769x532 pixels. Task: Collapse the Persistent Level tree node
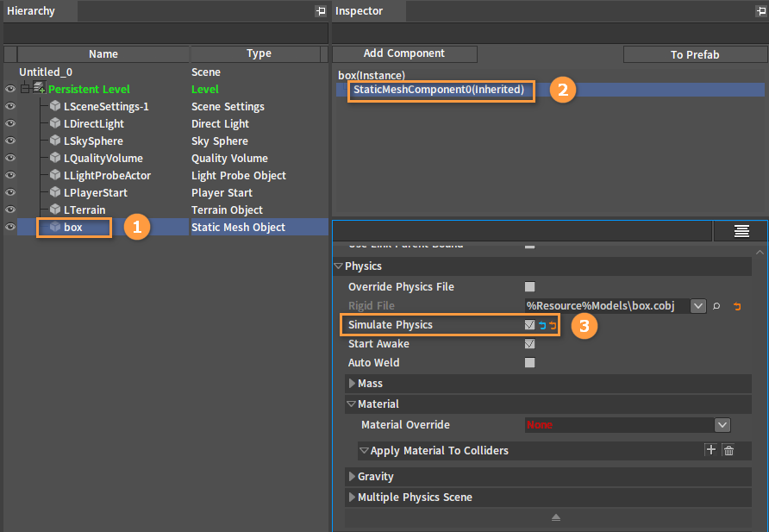coord(25,89)
